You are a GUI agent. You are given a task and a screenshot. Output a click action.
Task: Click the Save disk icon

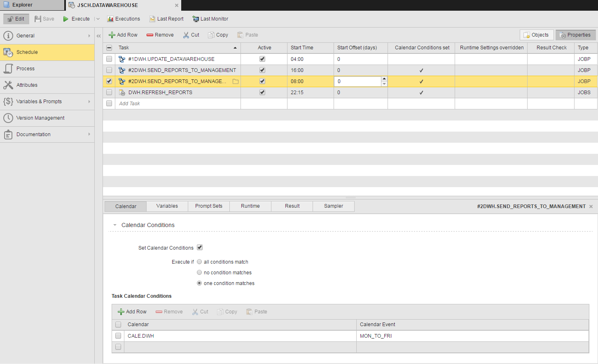(38, 19)
